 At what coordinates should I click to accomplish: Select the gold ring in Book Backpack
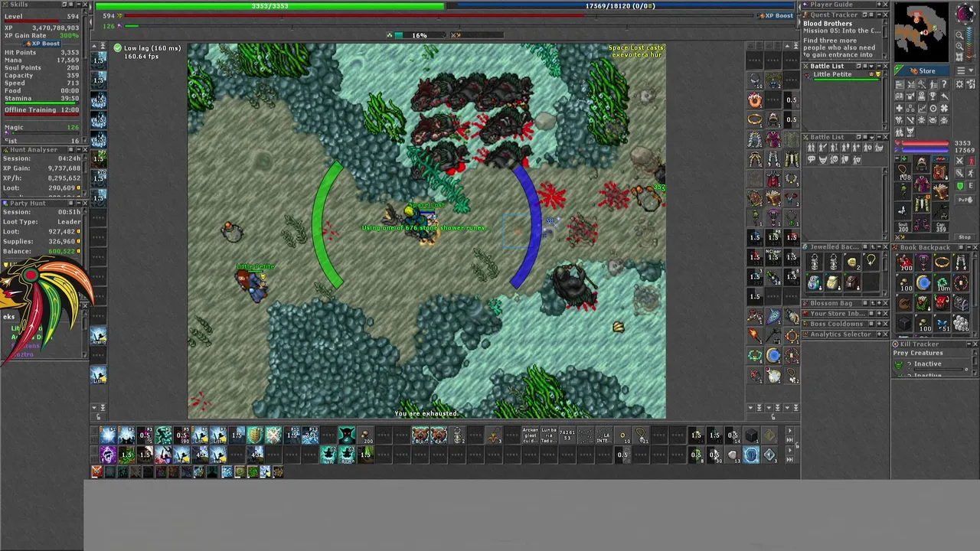click(942, 262)
